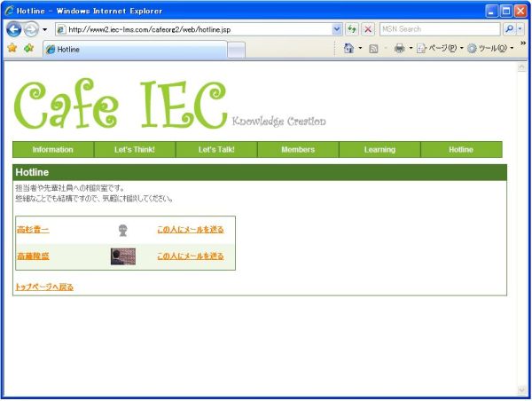Click the browser Back arrow button

[x=13, y=29]
